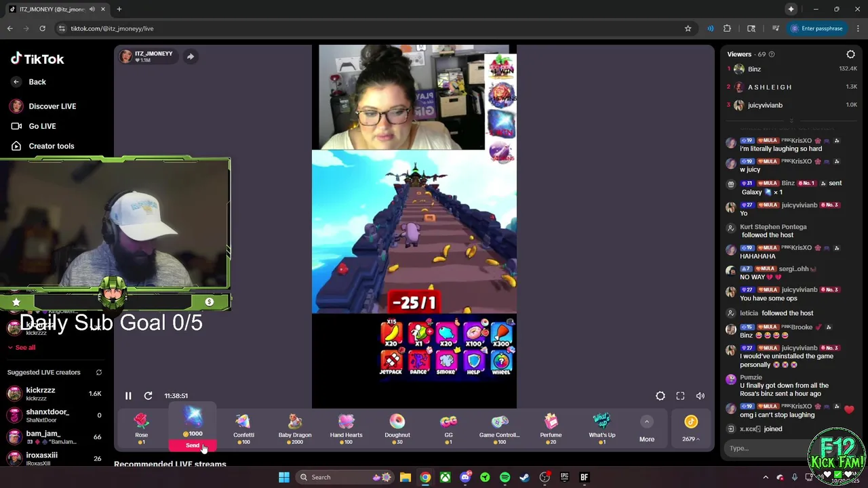
Task: Reload the live stream player
Action: pyautogui.click(x=148, y=396)
